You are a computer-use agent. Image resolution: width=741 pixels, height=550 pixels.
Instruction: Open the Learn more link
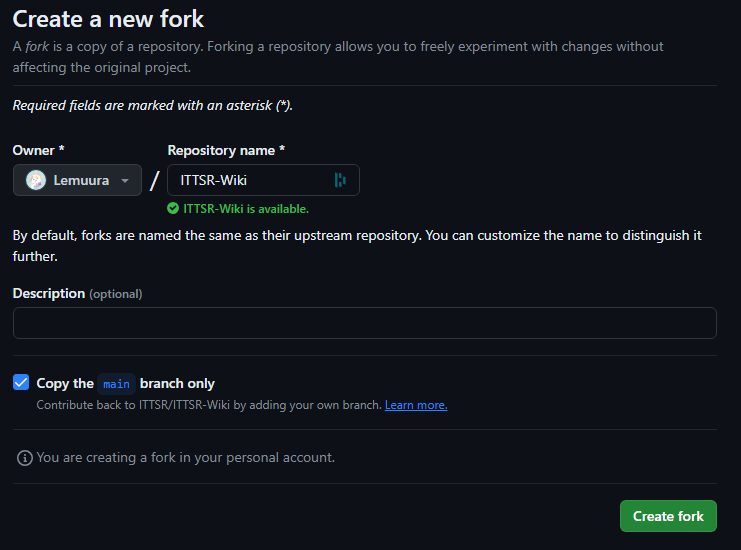416,405
